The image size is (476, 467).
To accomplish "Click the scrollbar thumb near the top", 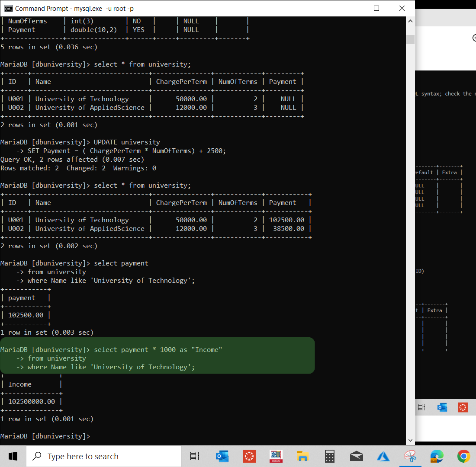I will (410, 39).
